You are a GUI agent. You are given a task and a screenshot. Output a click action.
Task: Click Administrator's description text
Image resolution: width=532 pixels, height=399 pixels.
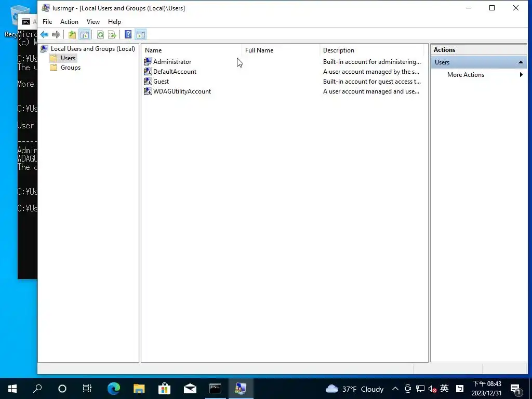click(x=372, y=62)
